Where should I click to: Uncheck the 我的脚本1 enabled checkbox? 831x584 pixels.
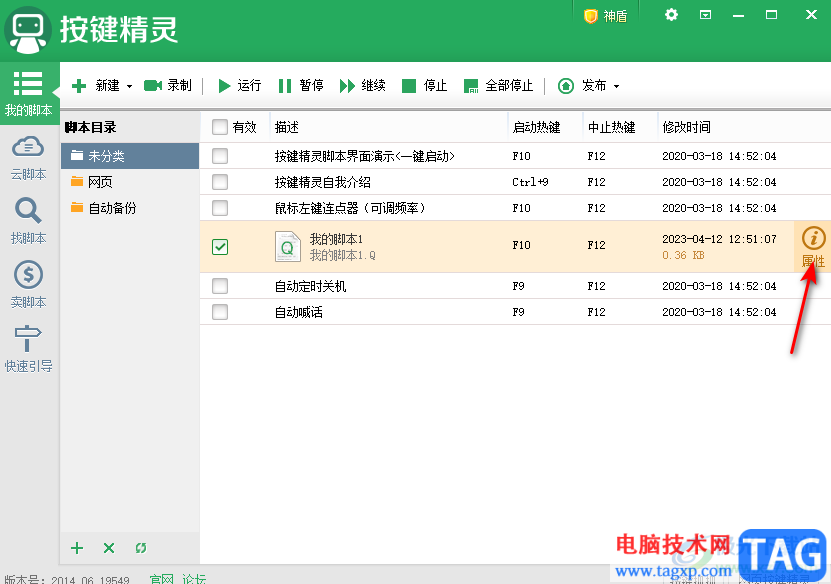[x=220, y=246]
